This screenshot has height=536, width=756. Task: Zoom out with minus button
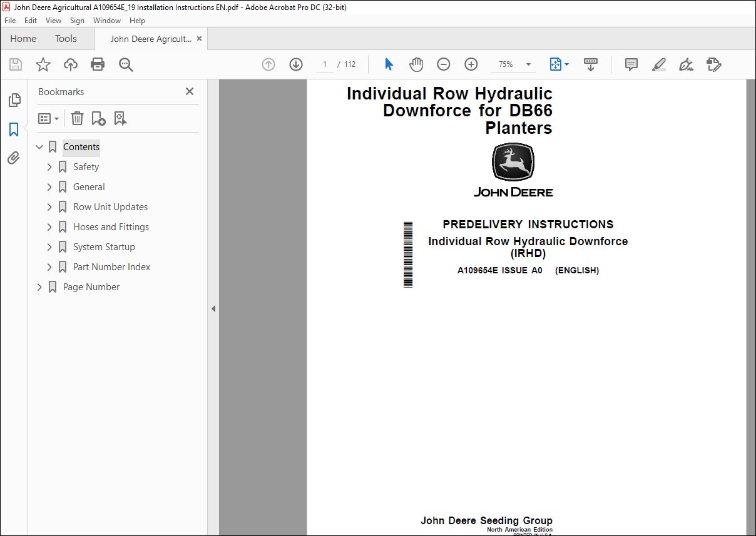[x=444, y=64]
